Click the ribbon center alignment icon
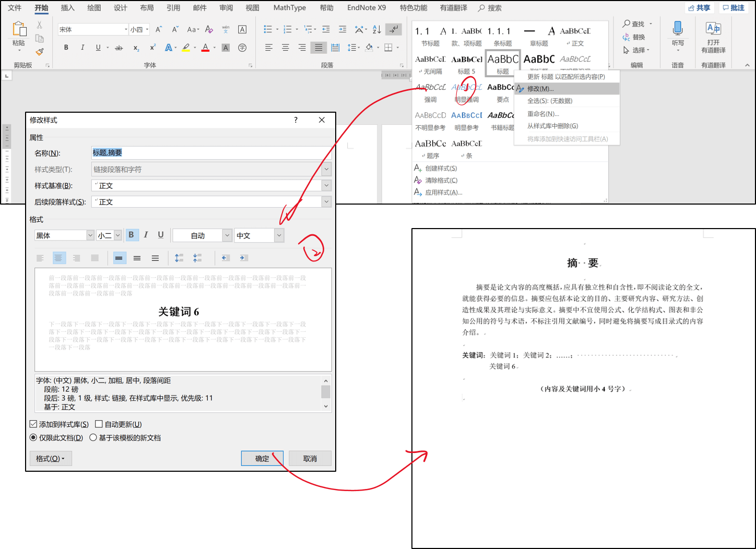Screen dimensions: 756x549 tap(286, 47)
